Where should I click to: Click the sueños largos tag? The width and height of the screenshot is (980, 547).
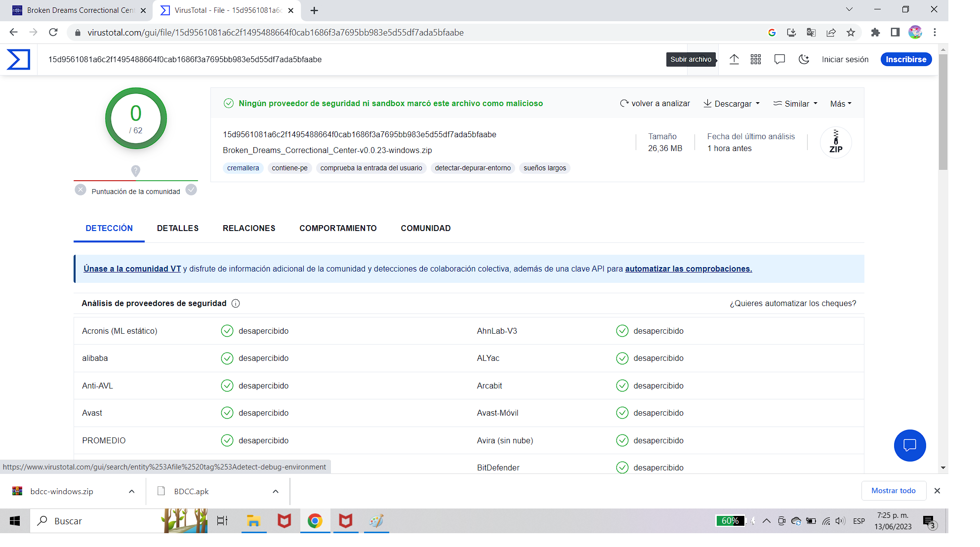point(545,168)
